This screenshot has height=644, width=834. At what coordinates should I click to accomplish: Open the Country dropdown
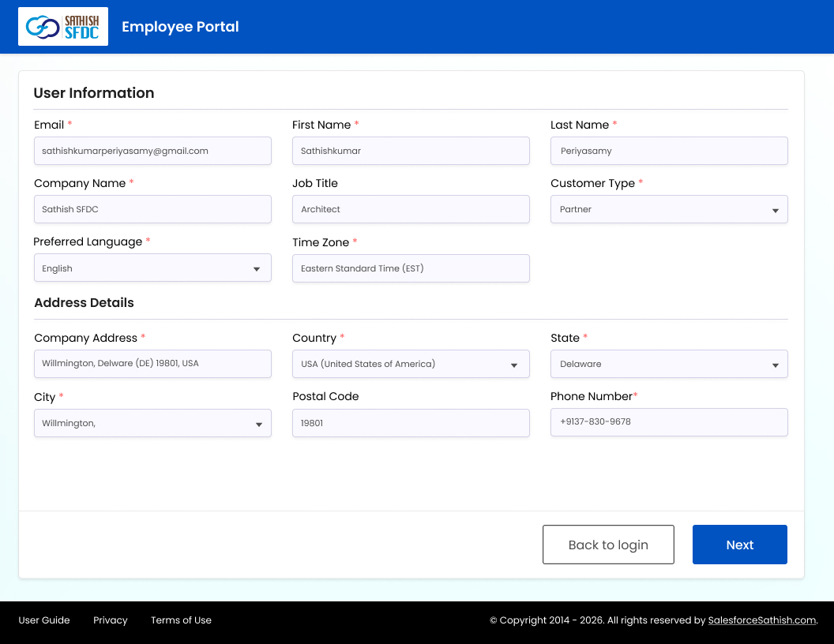pos(411,364)
